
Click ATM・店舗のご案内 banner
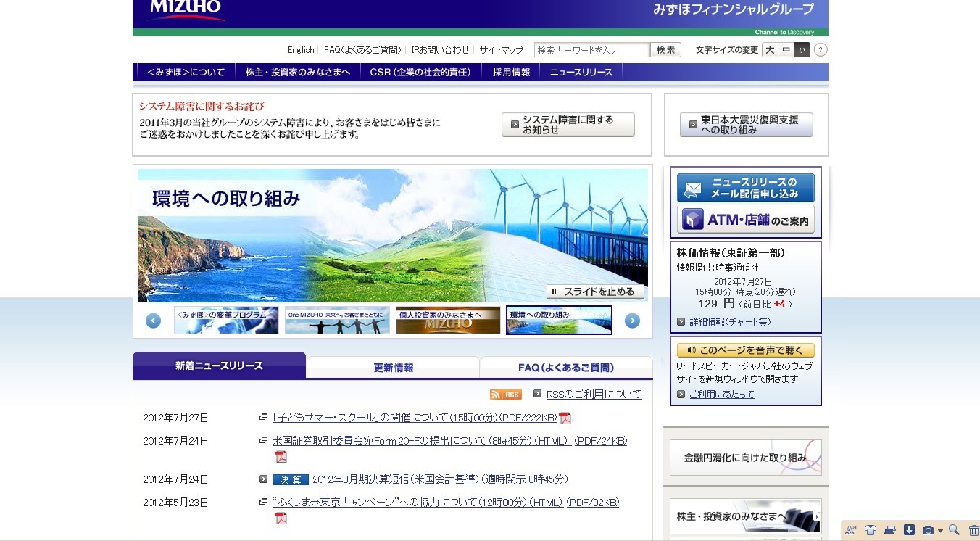click(x=746, y=219)
